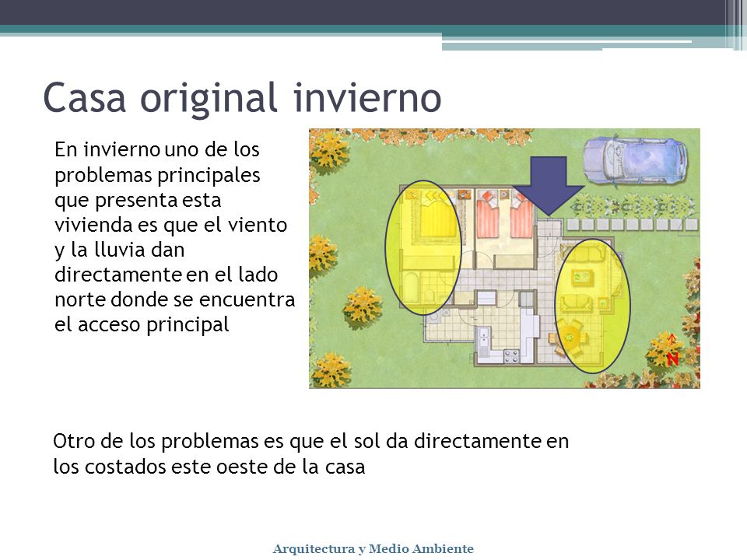Click the house floor plan image
The width and height of the screenshot is (747, 560).
point(504,258)
